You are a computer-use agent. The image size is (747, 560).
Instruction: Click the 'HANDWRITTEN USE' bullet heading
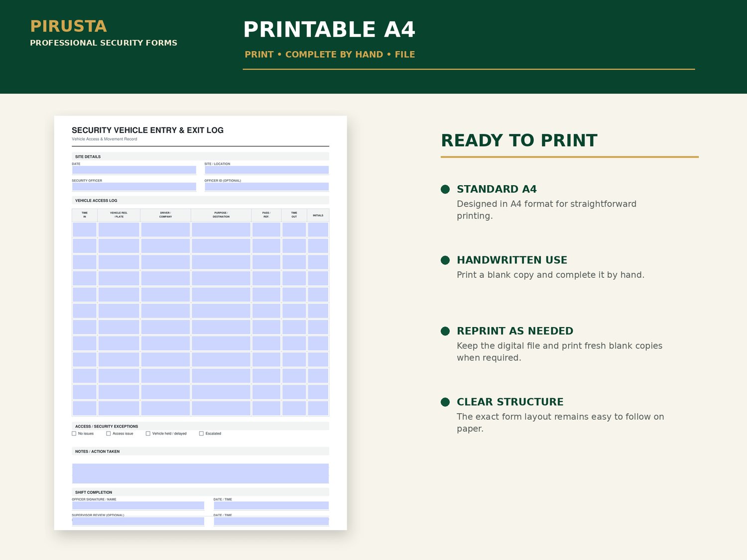[512, 260]
